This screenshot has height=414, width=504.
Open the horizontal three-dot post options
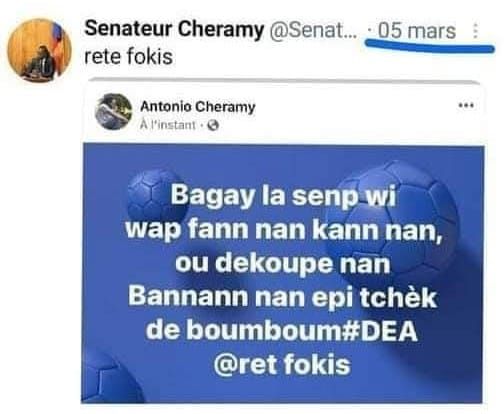click(466, 106)
